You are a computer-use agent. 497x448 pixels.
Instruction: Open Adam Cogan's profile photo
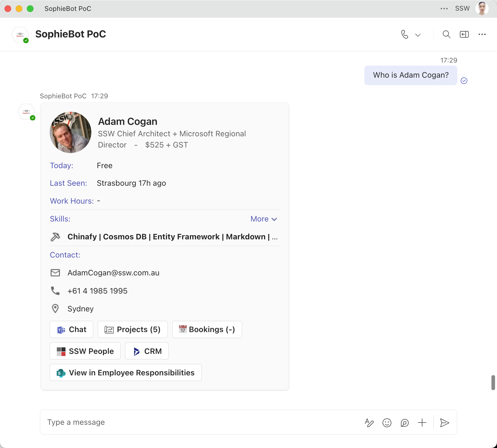70,132
